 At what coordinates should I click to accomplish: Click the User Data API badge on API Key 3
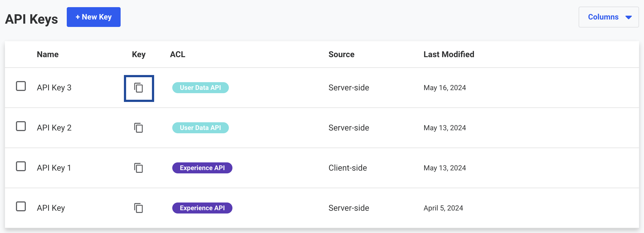click(x=200, y=88)
